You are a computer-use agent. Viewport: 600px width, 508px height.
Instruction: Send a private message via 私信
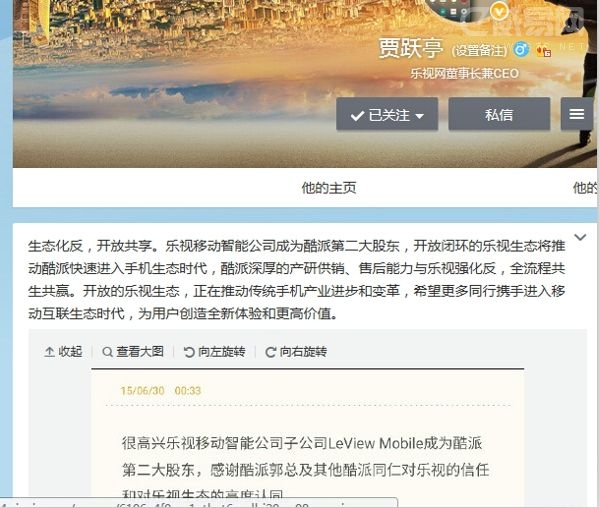click(499, 114)
